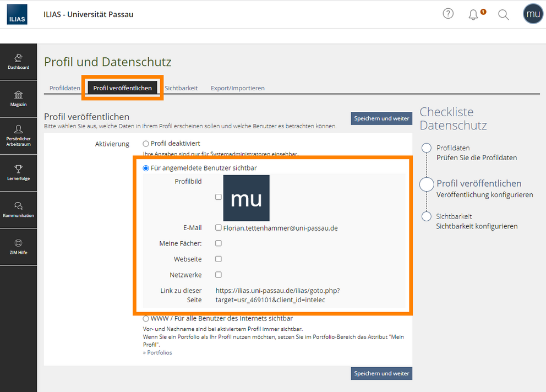Switch to the Export/Importieren tab

pos(237,88)
